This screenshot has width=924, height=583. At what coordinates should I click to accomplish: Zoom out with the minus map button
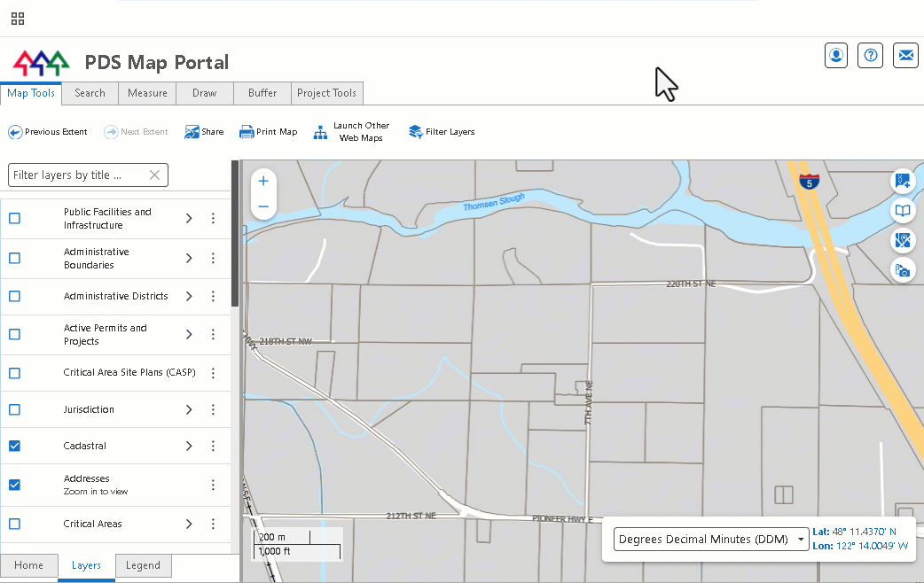coord(263,206)
